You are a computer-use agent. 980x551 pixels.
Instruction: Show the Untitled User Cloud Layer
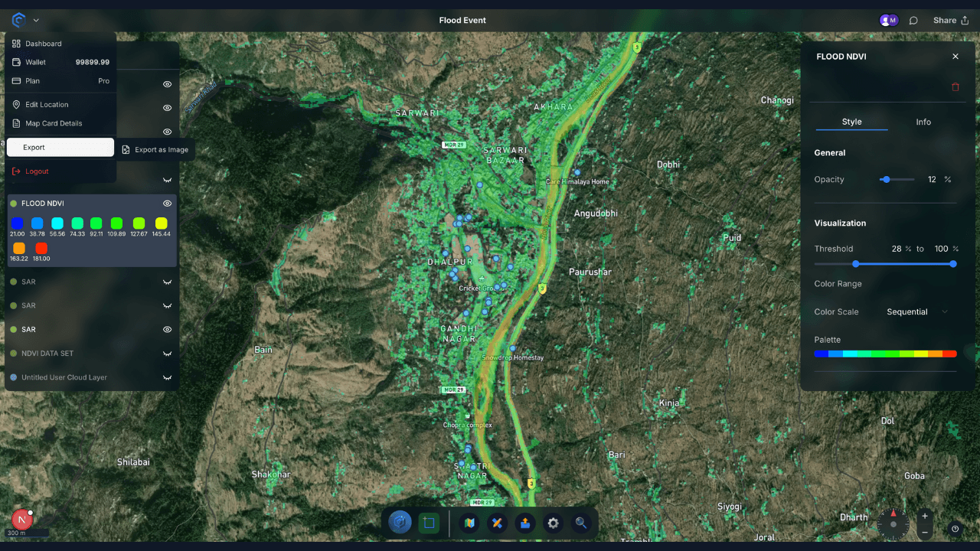167,378
